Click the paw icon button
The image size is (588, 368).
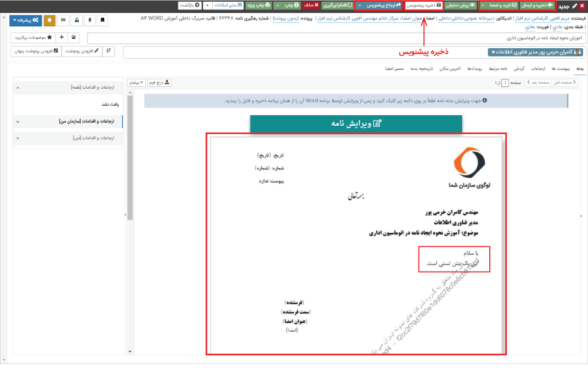click(74, 38)
